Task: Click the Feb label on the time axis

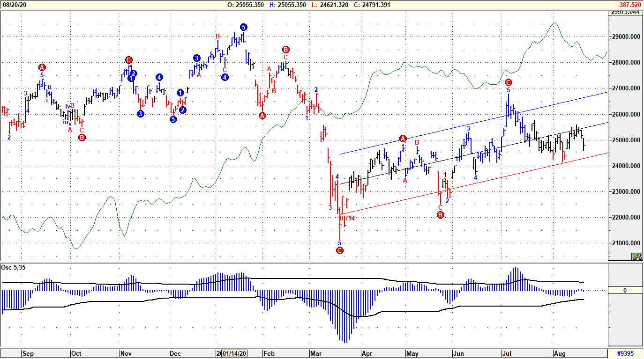Action: click(269, 353)
